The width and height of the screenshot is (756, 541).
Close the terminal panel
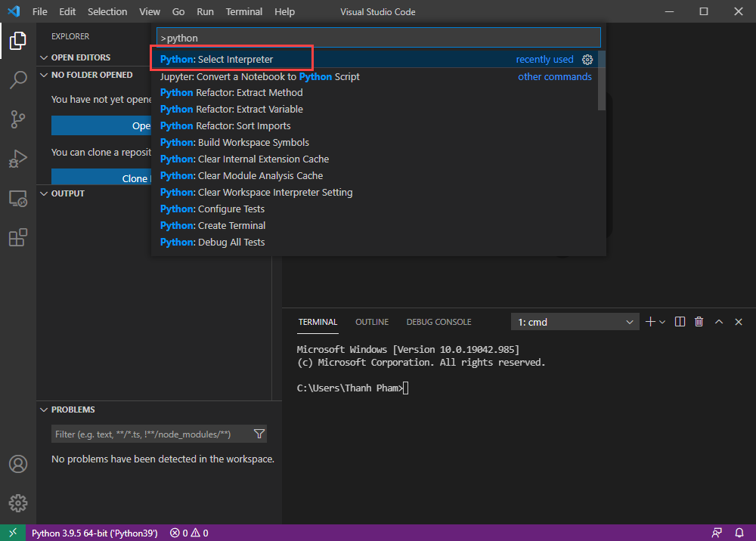[738, 322]
